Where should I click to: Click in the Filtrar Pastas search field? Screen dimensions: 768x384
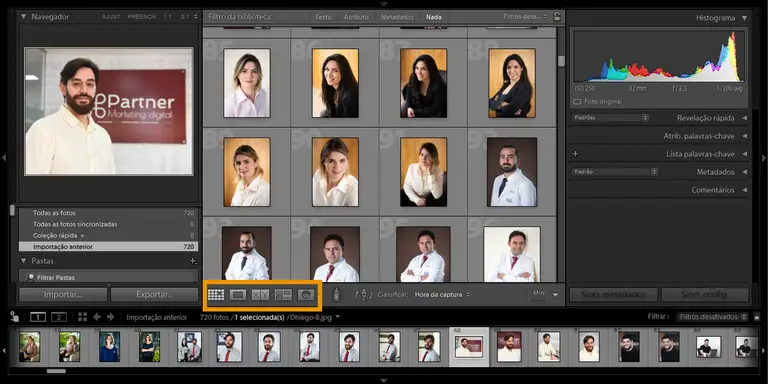[x=108, y=277]
